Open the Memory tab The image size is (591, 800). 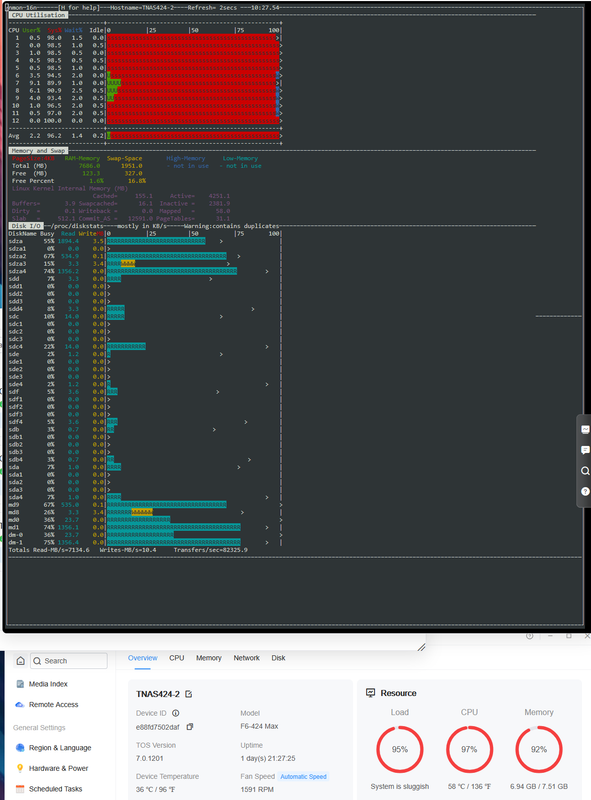click(x=209, y=658)
